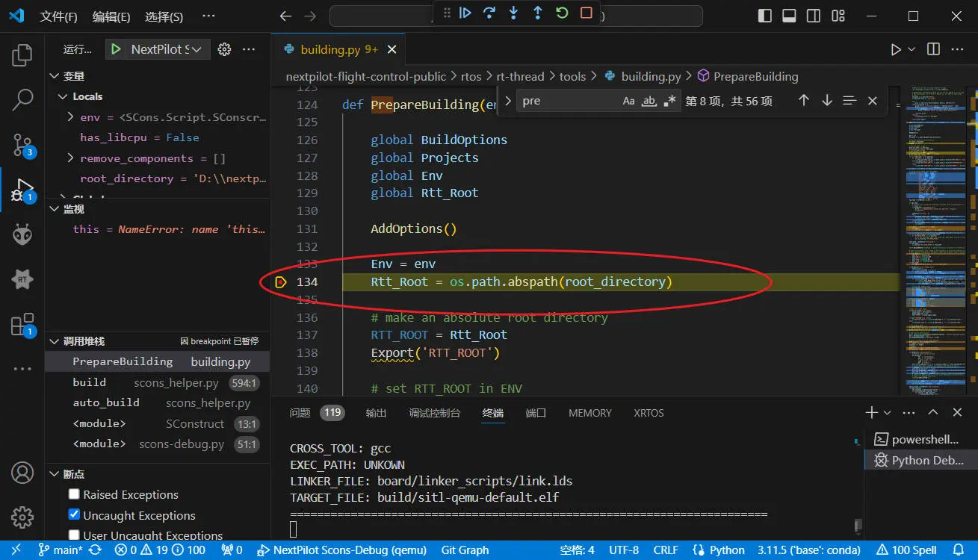This screenshot has width=978, height=560.
Task: Toggle Use Regular Expression in find widget
Action: point(669,101)
